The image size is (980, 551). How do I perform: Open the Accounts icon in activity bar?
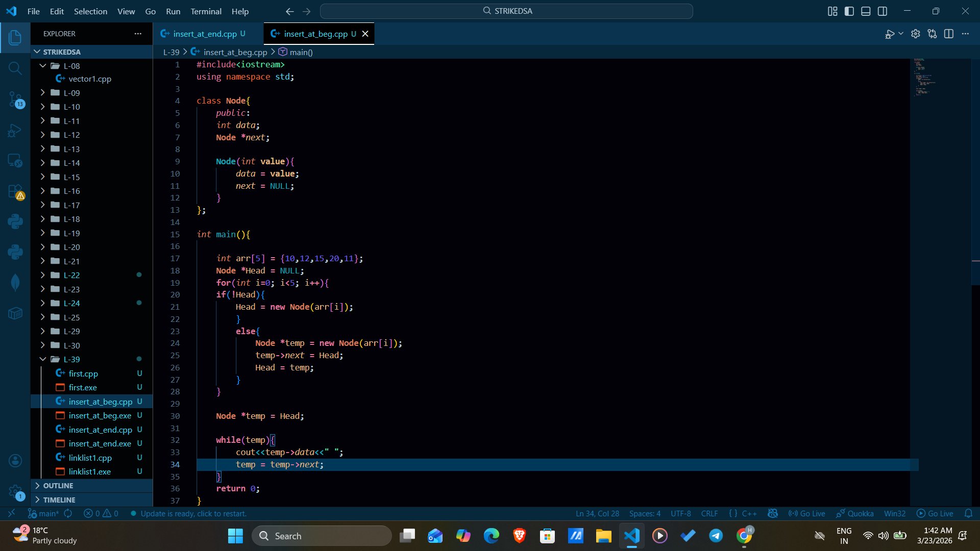click(x=15, y=461)
